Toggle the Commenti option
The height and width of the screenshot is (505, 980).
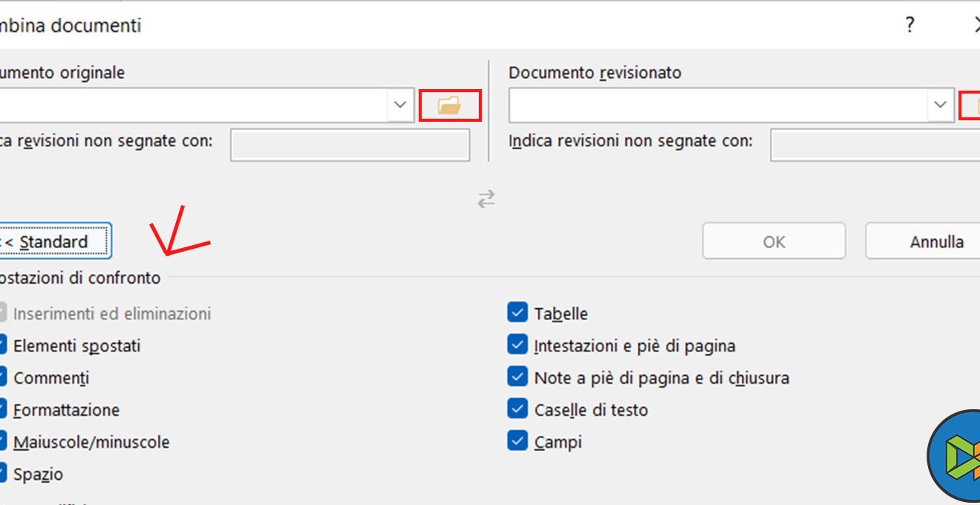3,377
